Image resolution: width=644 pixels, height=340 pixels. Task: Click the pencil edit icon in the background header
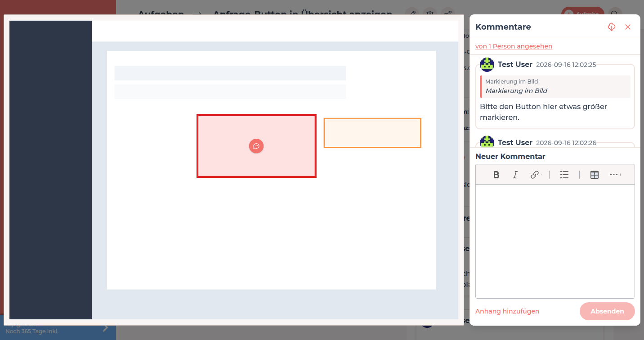413,14
